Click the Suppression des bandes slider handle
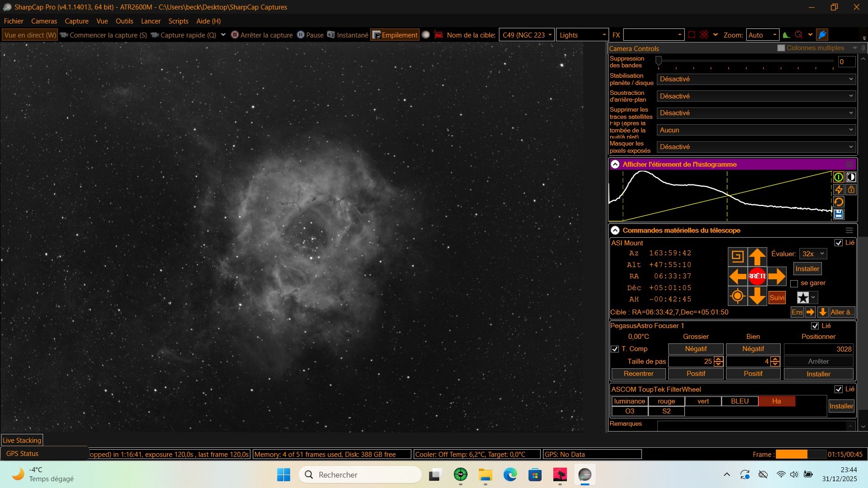868x488 pixels. (659, 61)
